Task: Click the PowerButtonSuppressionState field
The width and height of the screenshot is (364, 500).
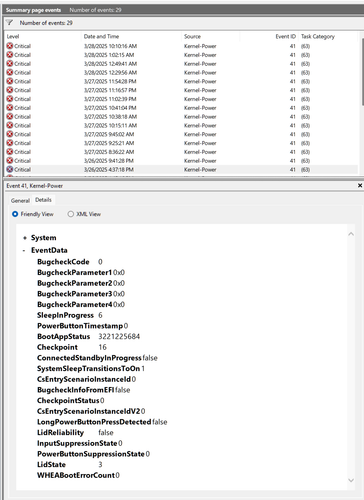Action: tap(93, 454)
